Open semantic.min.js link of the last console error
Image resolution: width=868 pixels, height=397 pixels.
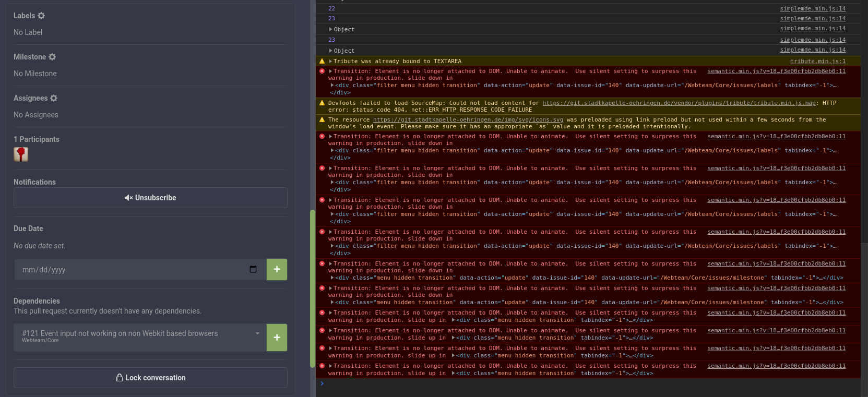[x=777, y=366]
